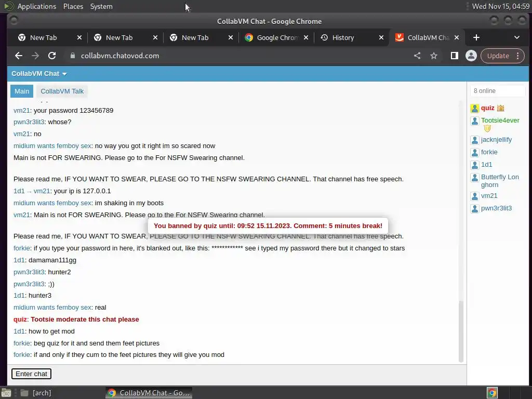Click the lock icon in address bar
The height and width of the screenshot is (399, 532).
(x=73, y=56)
